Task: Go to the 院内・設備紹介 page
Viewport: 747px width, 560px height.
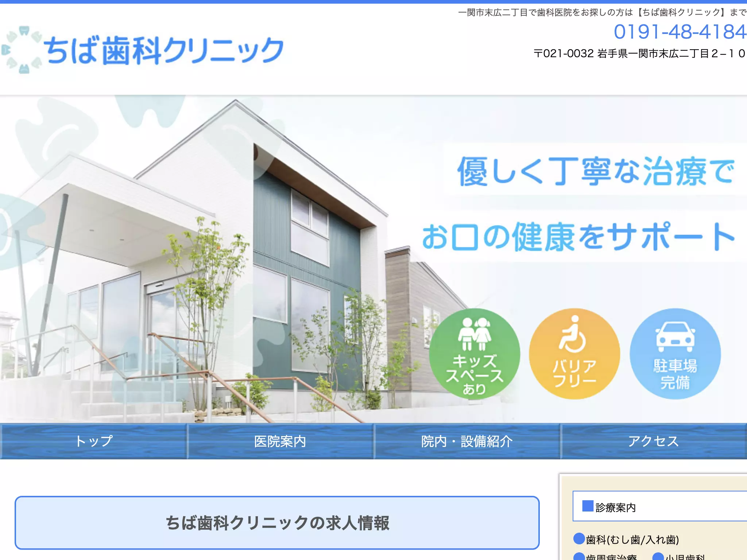Action: [467, 441]
